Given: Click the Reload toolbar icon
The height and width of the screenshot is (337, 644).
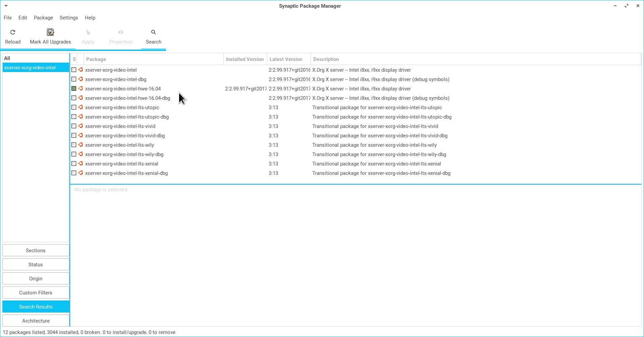Looking at the screenshot, I should coord(13,32).
